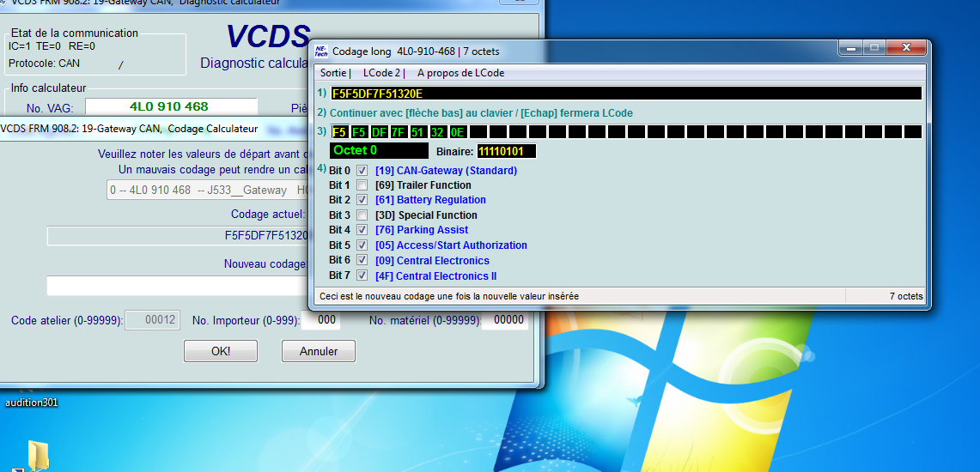980x472 pixels.
Task: Select the 7F octet cell
Action: click(399, 132)
